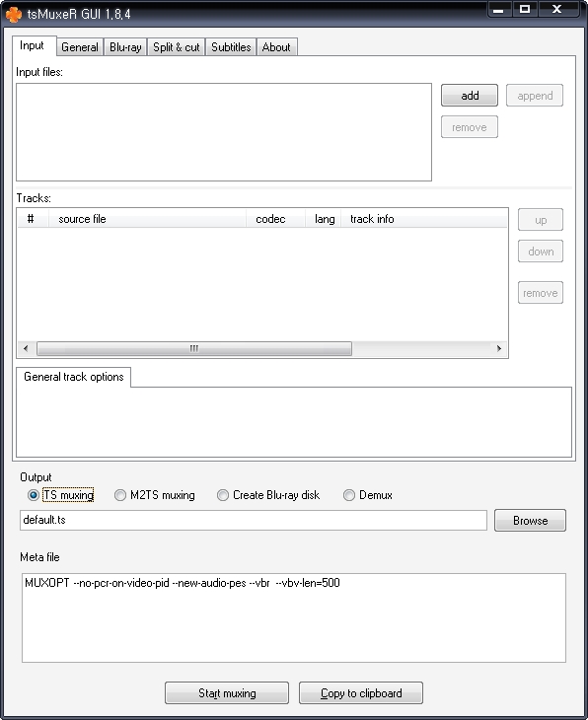The width and height of the screenshot is (588, 720).
Task: Close the tsMuxeR window
Action: [x=557, y=9]
